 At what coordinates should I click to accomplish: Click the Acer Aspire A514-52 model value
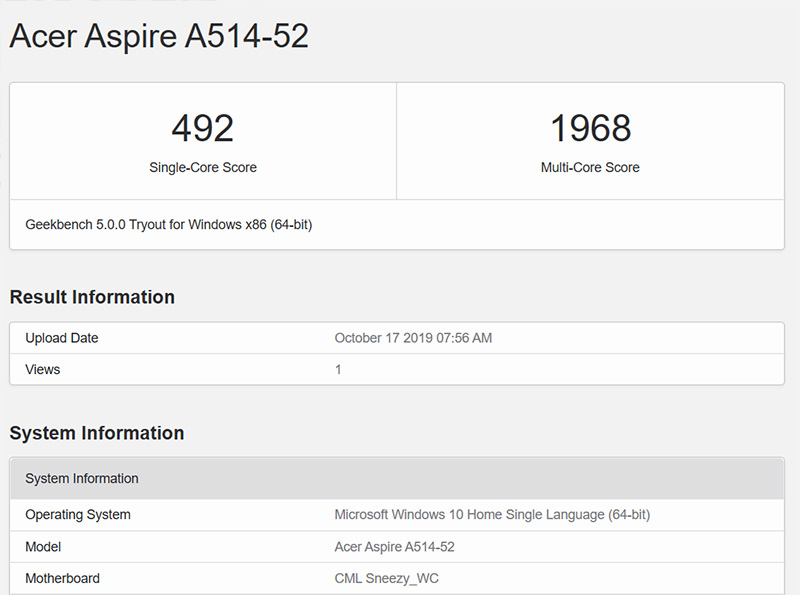(x=394, y=546)
